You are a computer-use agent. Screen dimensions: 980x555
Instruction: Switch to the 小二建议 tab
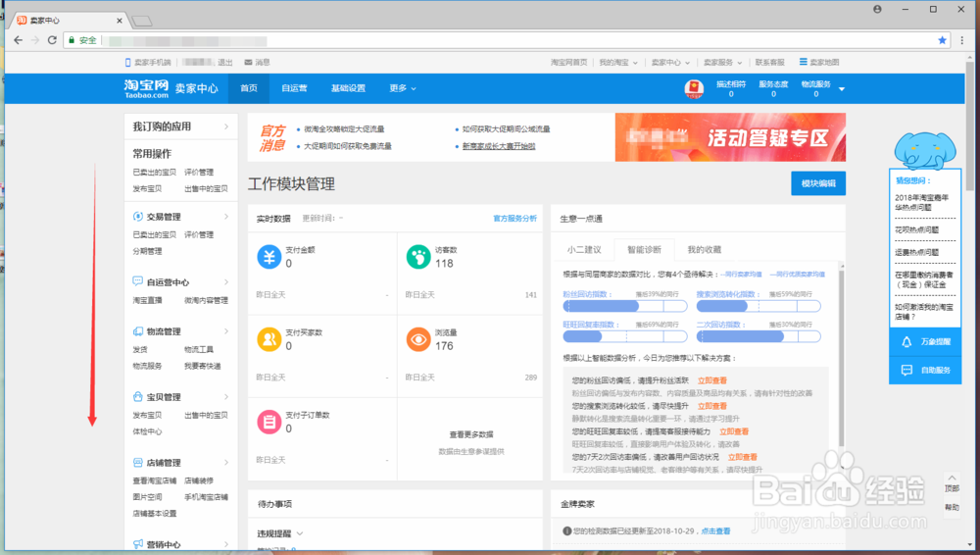(x=584, y=250)
